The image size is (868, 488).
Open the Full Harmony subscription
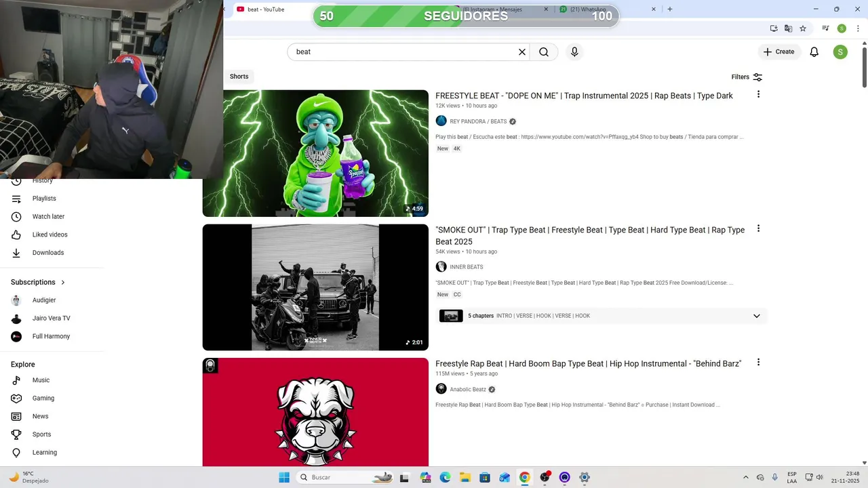click(x=52, y=336)
